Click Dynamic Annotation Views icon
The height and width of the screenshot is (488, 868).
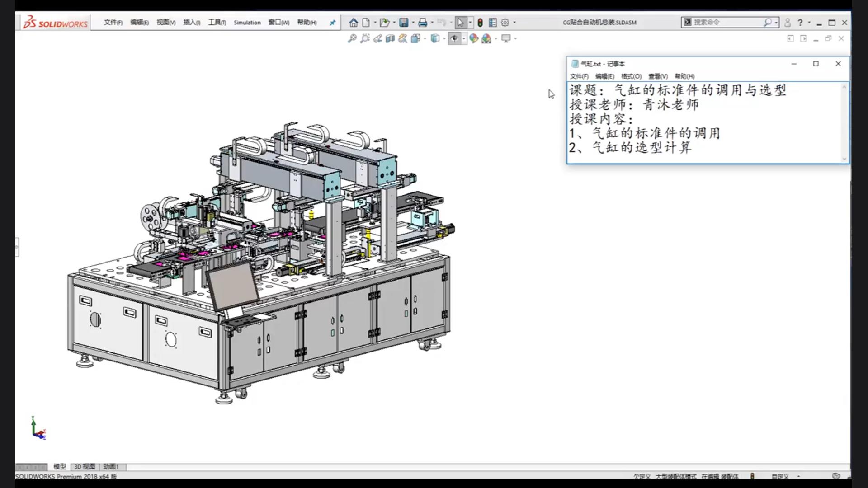[403, 39]
